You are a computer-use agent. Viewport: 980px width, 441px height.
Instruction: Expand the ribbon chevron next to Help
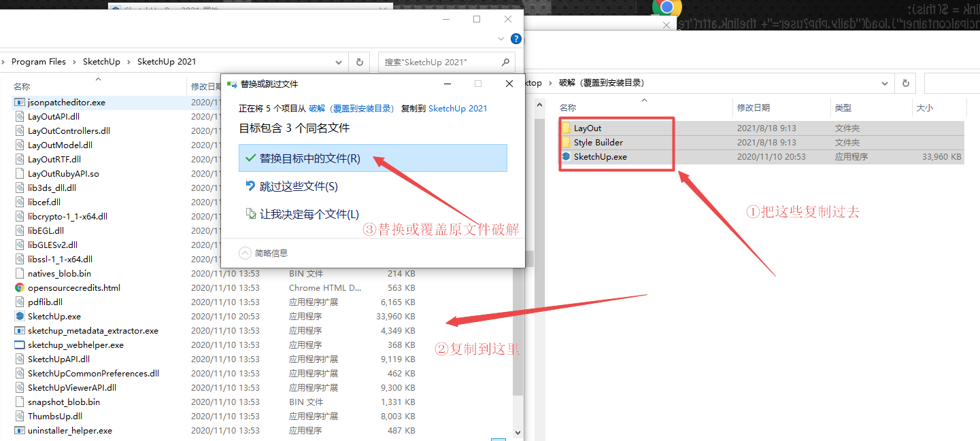coord(502,39)
